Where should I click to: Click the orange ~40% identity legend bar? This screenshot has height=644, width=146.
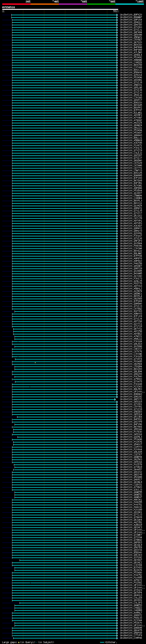45,4
